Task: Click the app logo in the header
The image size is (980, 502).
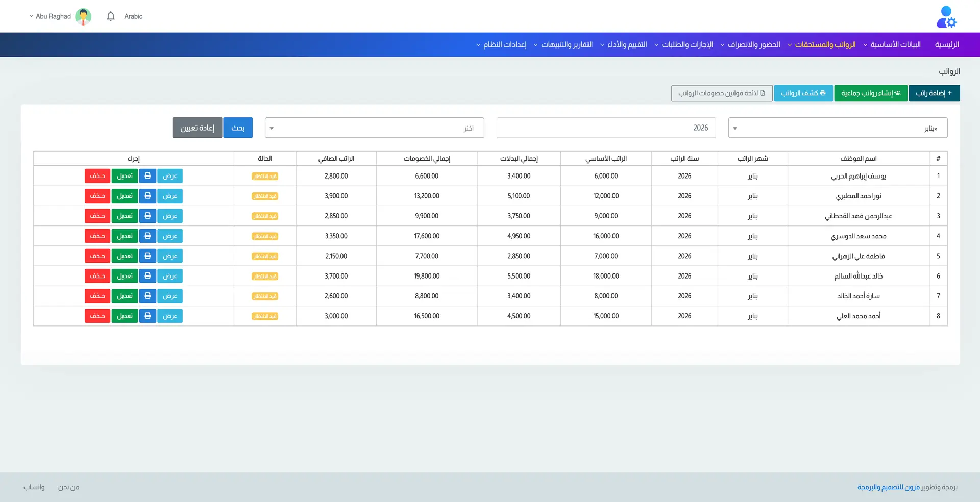Action: [946, 17]
